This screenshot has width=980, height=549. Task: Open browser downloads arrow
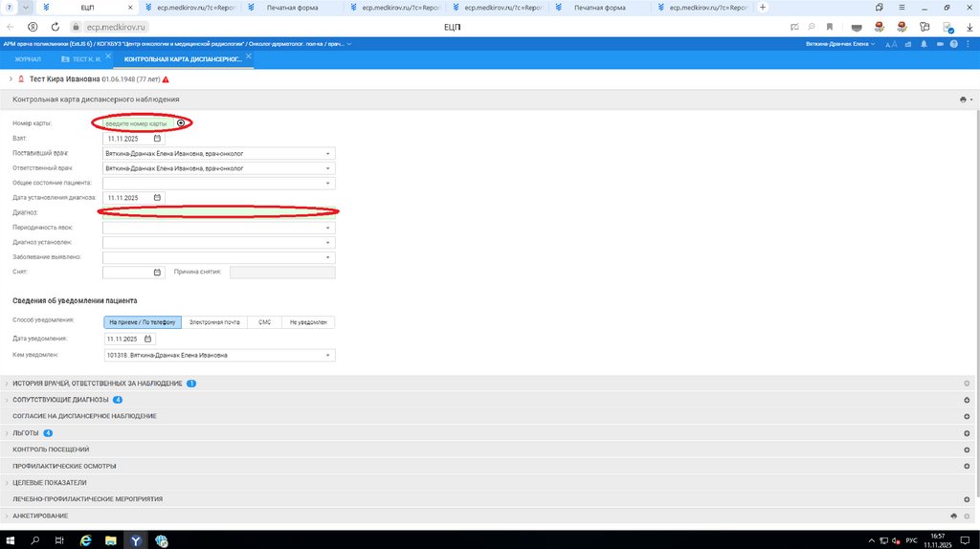coord(969,27)
